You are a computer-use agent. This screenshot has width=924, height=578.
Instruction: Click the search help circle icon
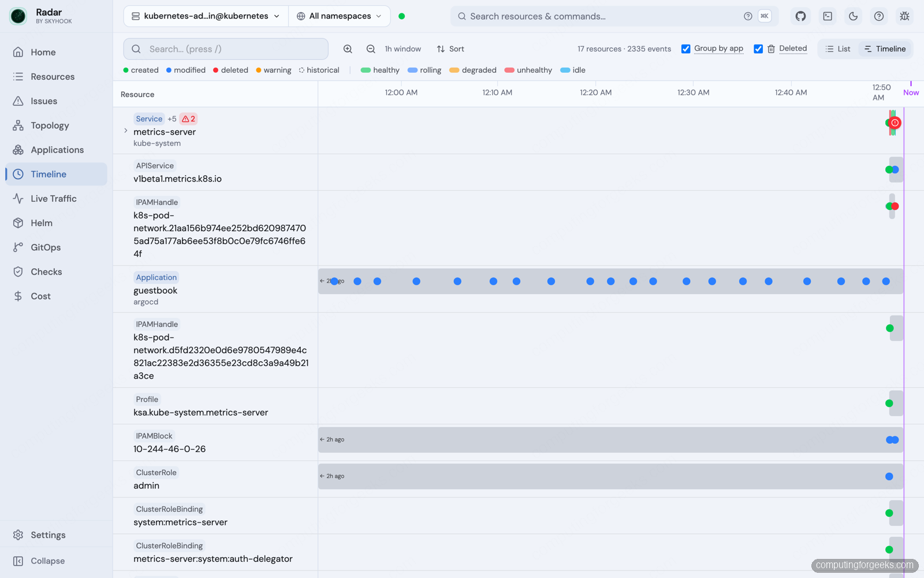748,16
